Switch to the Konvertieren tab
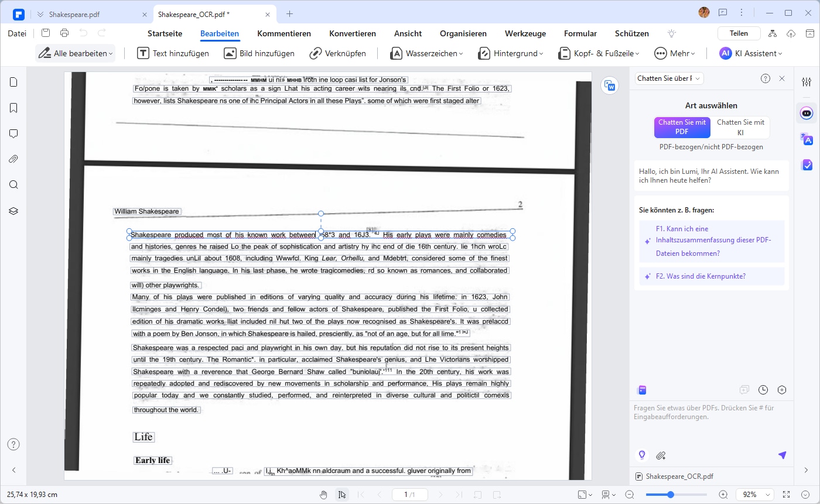Image resolution: width=820 pixels, height=504 pixels. 353,33
